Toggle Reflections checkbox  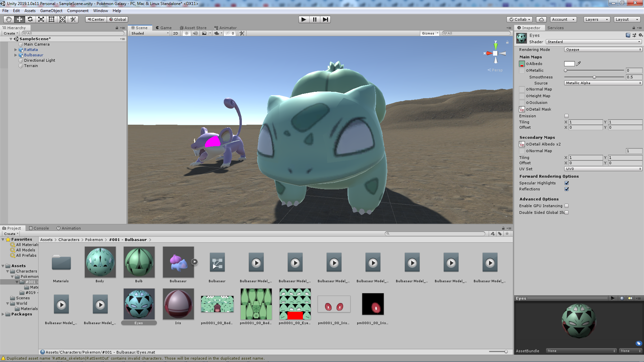(567, 189)
